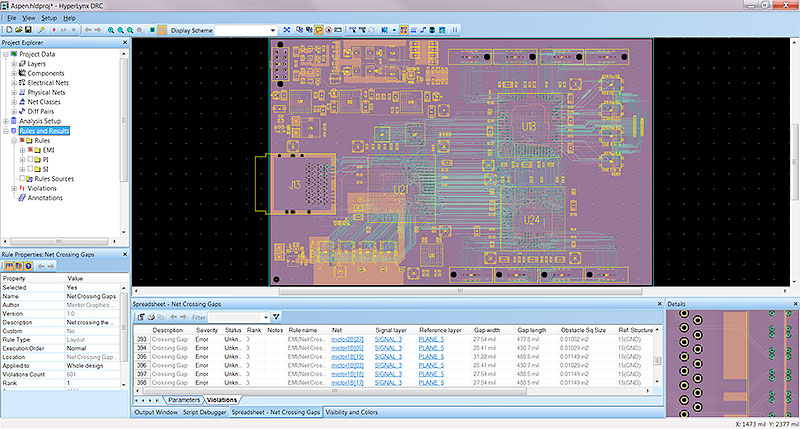Open the Setup menu
This screenshot has height=429, width=800.
click(49, 18)
